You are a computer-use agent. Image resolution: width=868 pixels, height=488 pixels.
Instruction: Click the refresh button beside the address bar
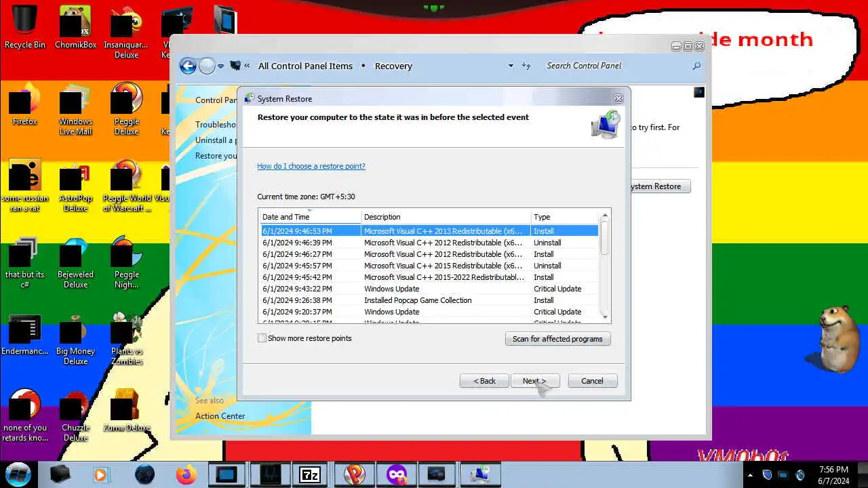click(x=526, y=66)
